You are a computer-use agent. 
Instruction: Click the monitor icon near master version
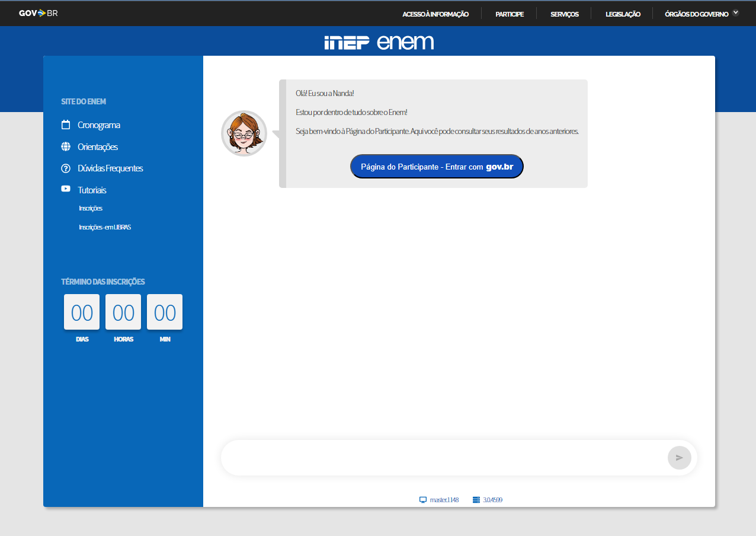point(423,500)
